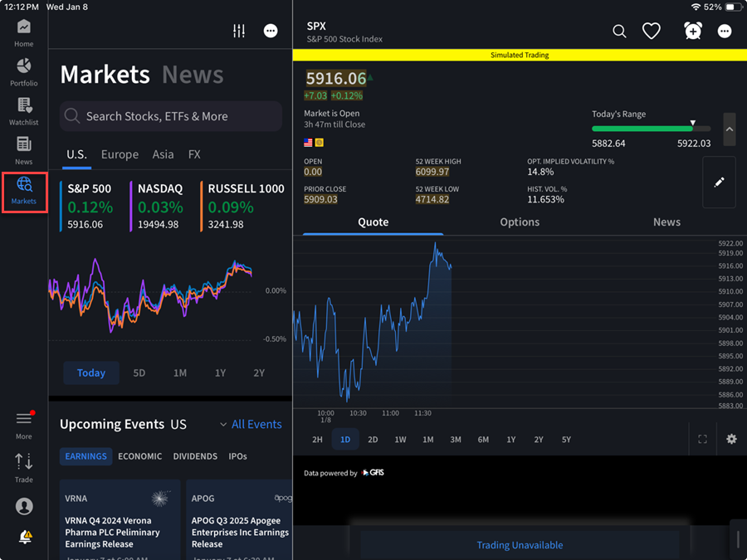
Task: Switch to the Options tab for SPX
Action: coord(520,222)
